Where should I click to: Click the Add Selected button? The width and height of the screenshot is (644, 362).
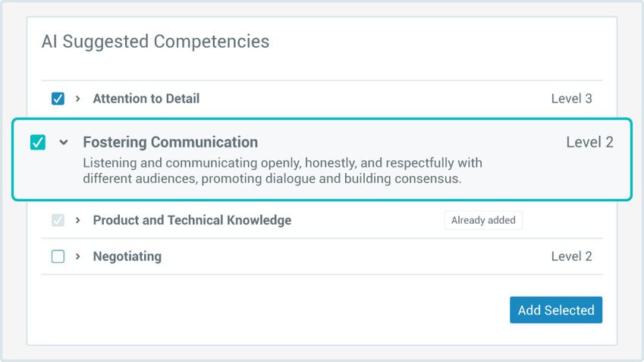556,310
